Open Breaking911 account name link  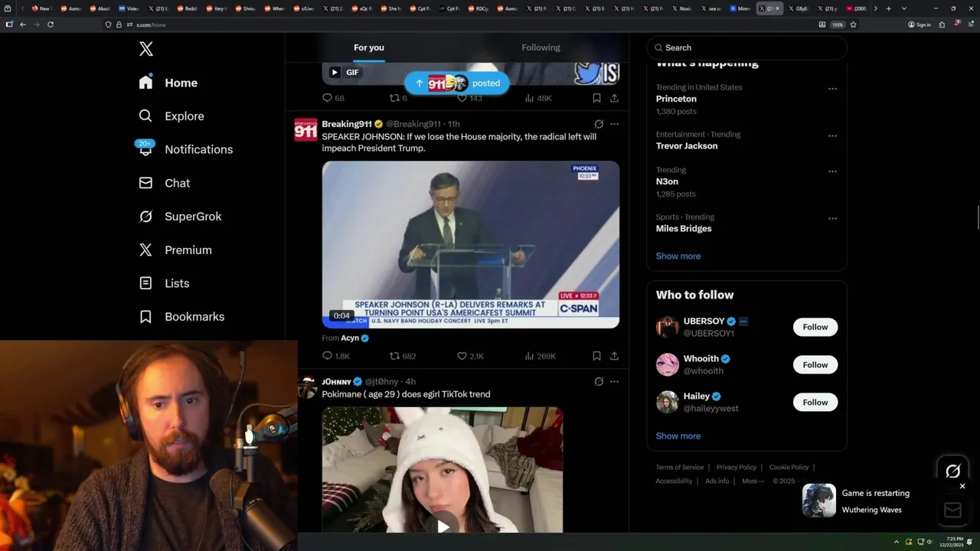tap(347, 124)
